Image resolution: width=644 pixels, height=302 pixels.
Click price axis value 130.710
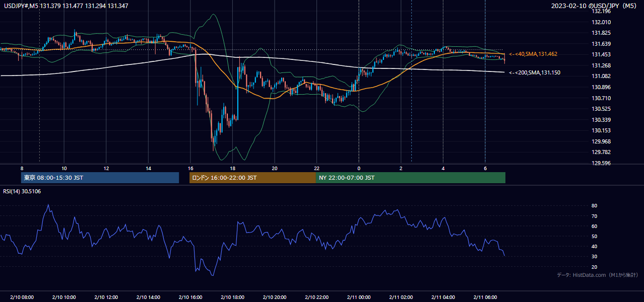(x=601, y=98)
